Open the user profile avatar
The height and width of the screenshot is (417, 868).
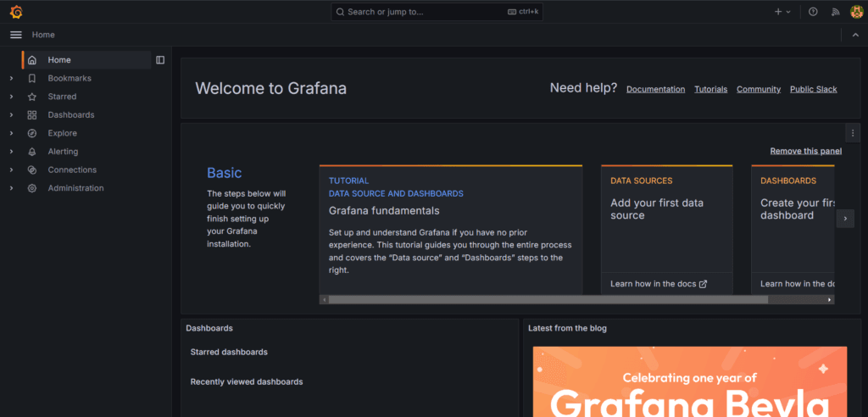856,12
